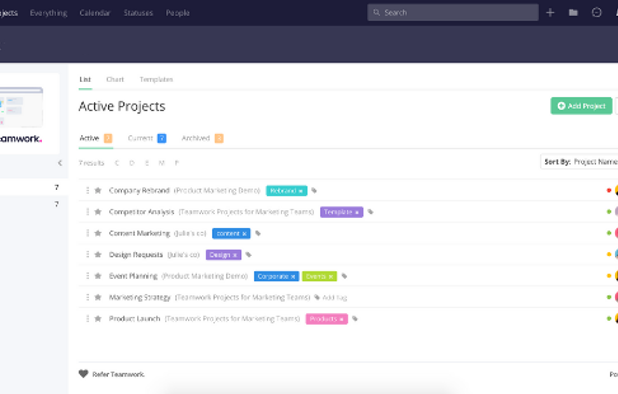Viewport: 618px width, 394px height.
Task: Open the Sort By Project Name dropdown
Action: pyautogui.click(x=579, y=162)
